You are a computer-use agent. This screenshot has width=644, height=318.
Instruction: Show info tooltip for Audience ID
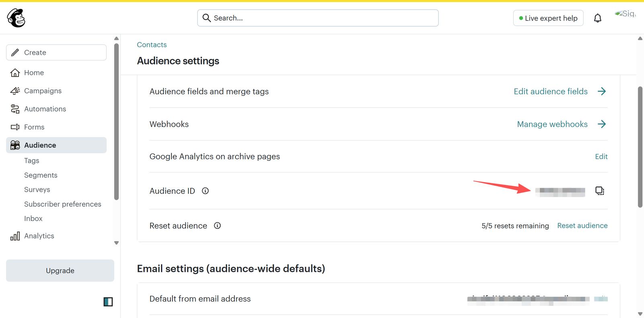tap(205, 191)
